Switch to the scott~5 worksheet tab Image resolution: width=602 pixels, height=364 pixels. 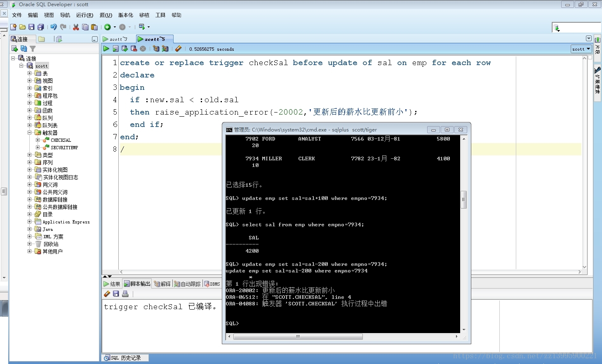(154, 39)
